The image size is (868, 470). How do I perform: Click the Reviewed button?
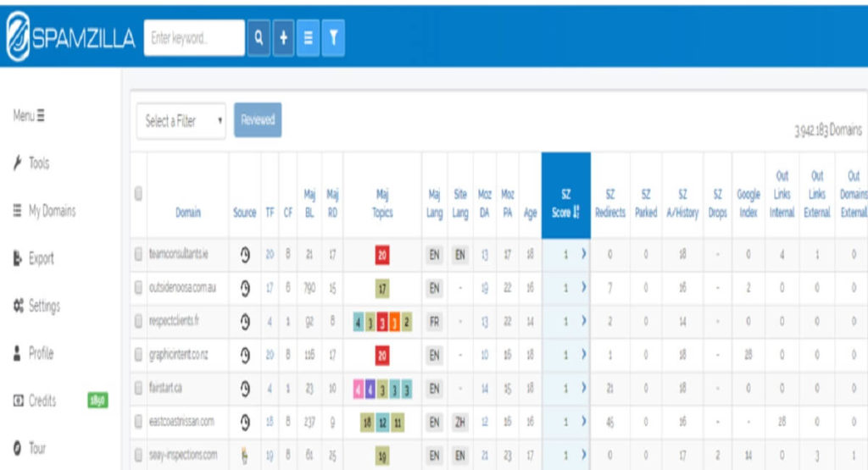click(x=258, y=120)
